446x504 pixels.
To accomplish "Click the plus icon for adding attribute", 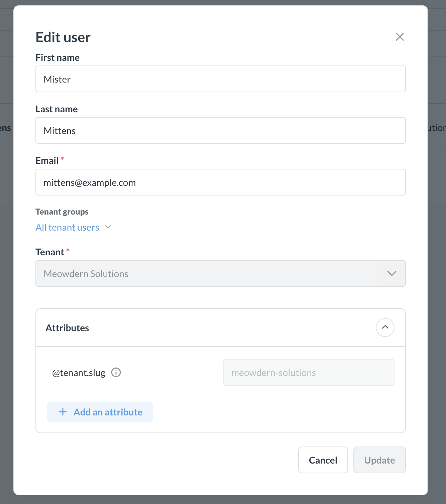I will tap(63, 412).
